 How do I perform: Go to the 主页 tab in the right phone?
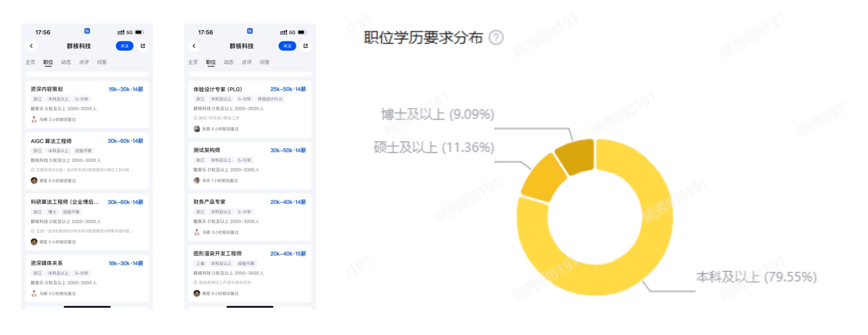(193, 62)
